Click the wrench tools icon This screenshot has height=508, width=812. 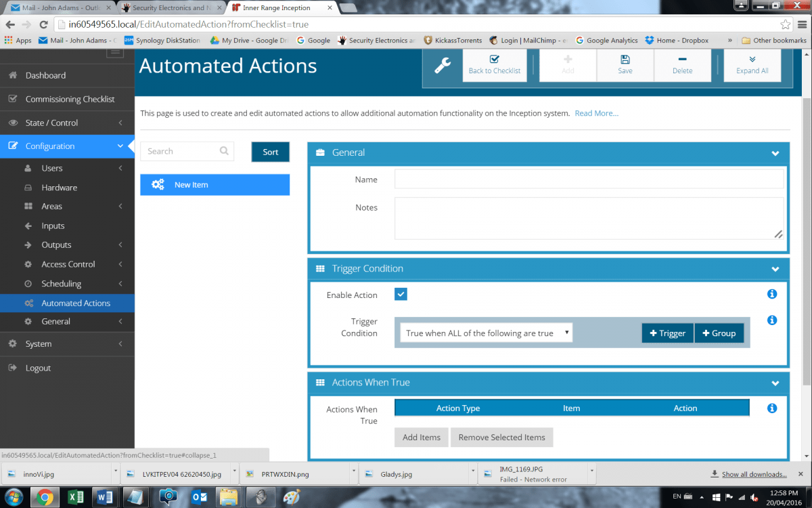coord(443,66)
